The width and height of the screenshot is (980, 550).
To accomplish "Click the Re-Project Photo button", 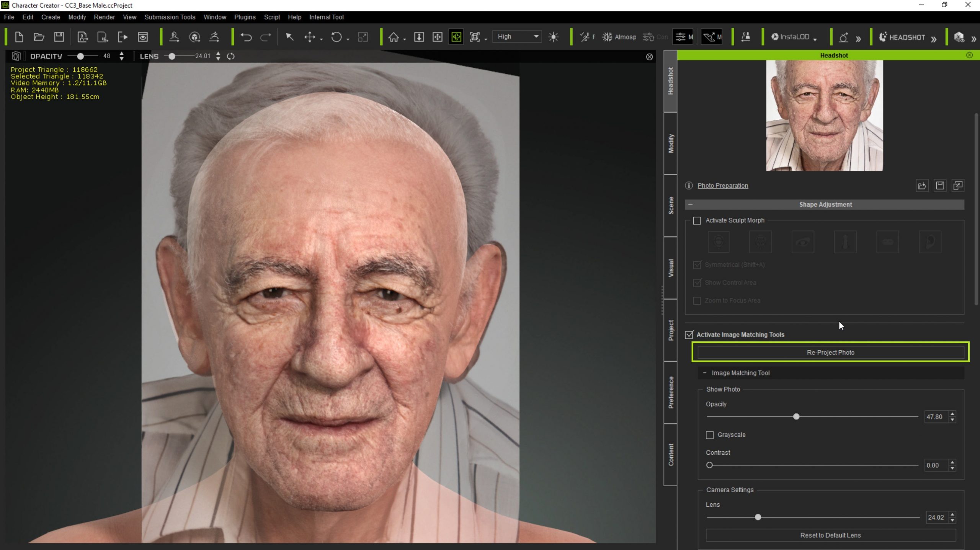I will [830, 353].
